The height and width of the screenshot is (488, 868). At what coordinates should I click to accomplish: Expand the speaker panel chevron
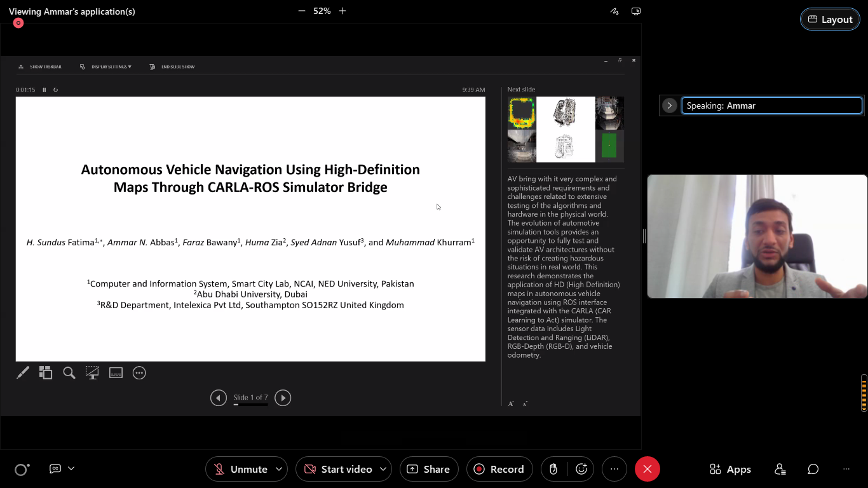tap(669, 105)
